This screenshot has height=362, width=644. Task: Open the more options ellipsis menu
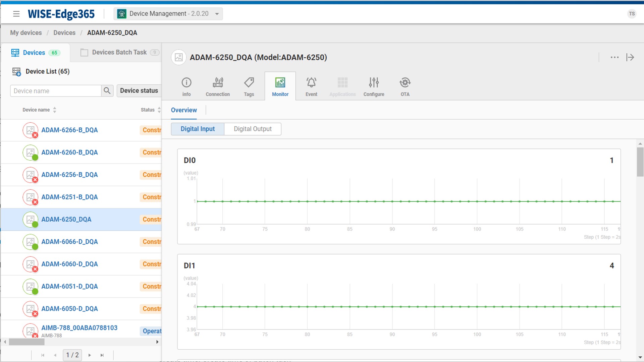click(x=614, y=57)
